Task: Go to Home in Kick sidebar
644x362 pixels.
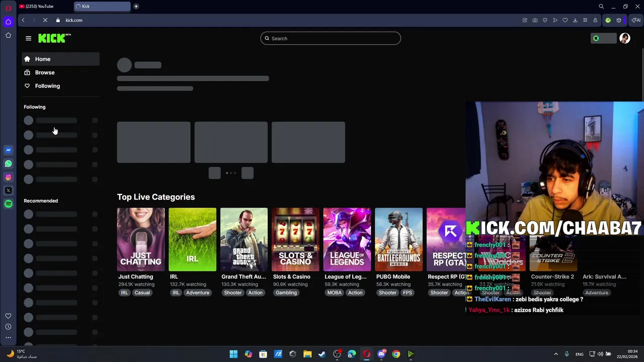Action: [x=61, y=59]
